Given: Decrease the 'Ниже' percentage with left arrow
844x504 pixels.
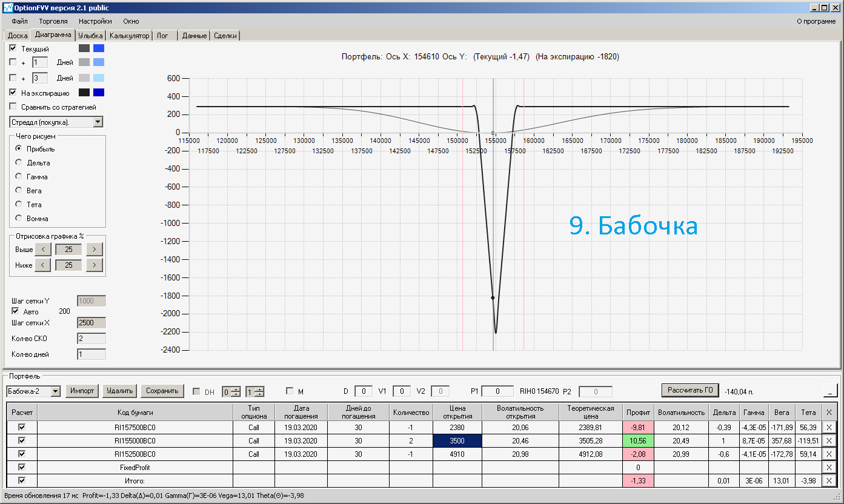Looking at the screenshot, I should pyautogui.click(x=42, y=265).
